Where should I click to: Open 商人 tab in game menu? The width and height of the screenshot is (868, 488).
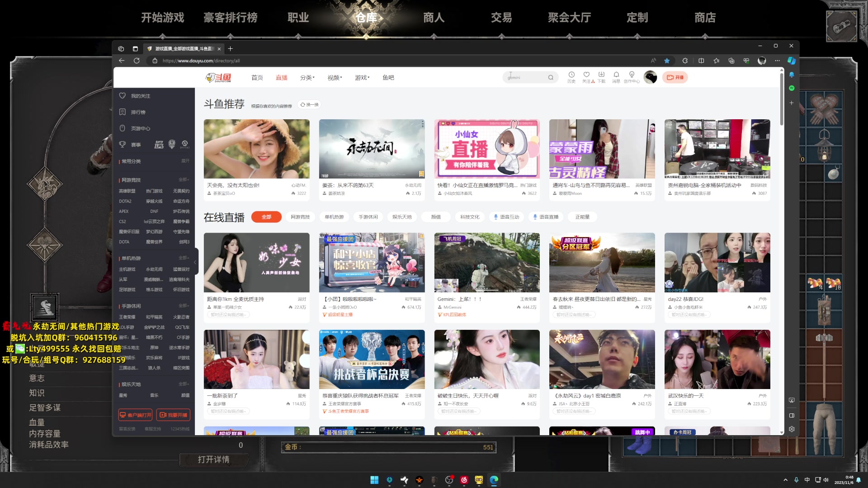(434, 18)
